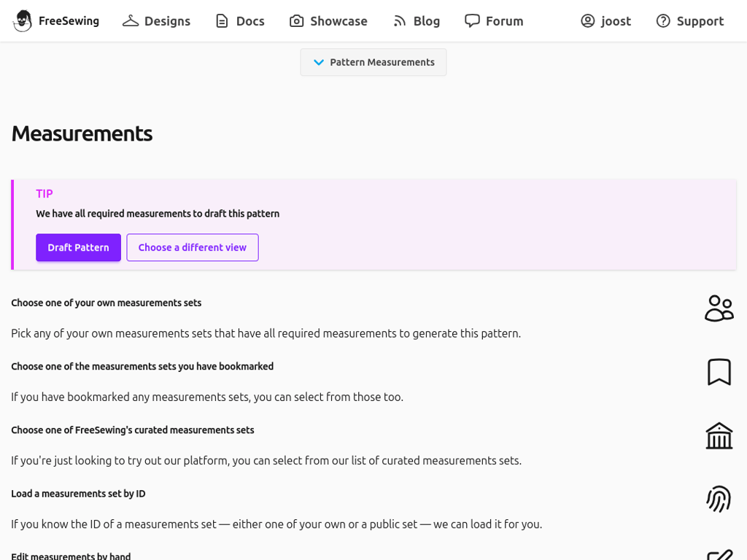This screenshot has height=560, width=747.
Task: Click the pencil edit icon at bottom right
Action: click(x=720, y=555)
